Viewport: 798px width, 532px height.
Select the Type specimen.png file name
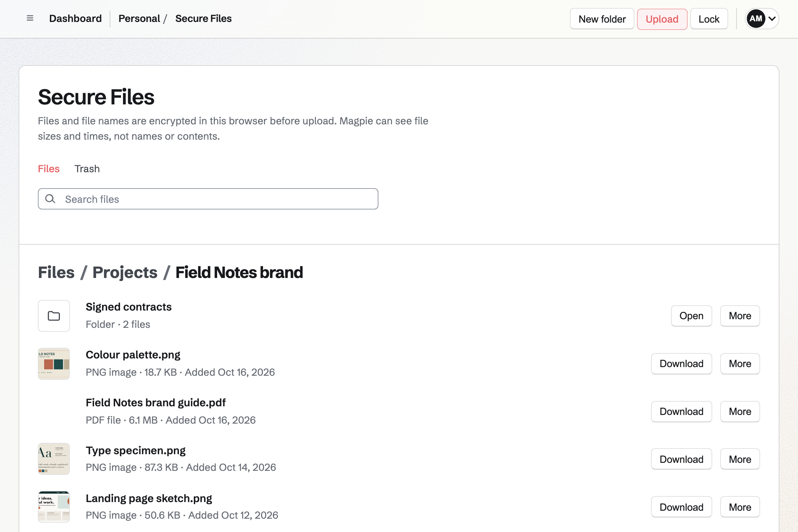click(x=136, y=450)
